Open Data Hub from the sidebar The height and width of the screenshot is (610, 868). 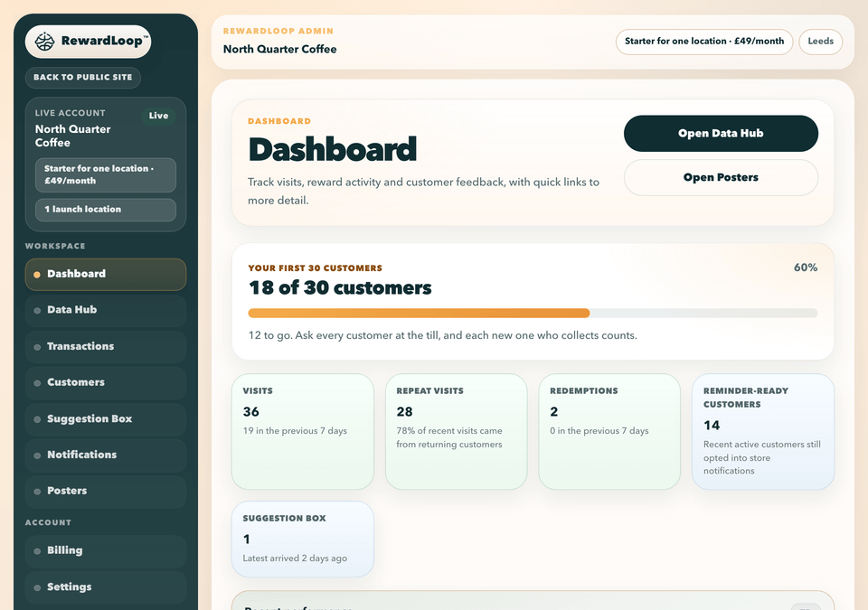pos(106,310)
